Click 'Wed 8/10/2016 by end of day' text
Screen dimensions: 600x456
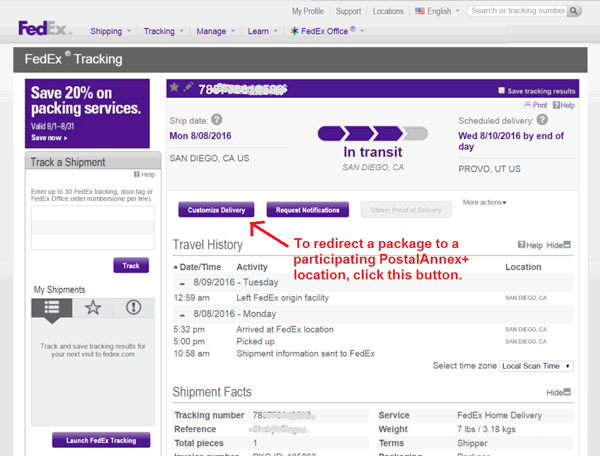coord(511,141)
